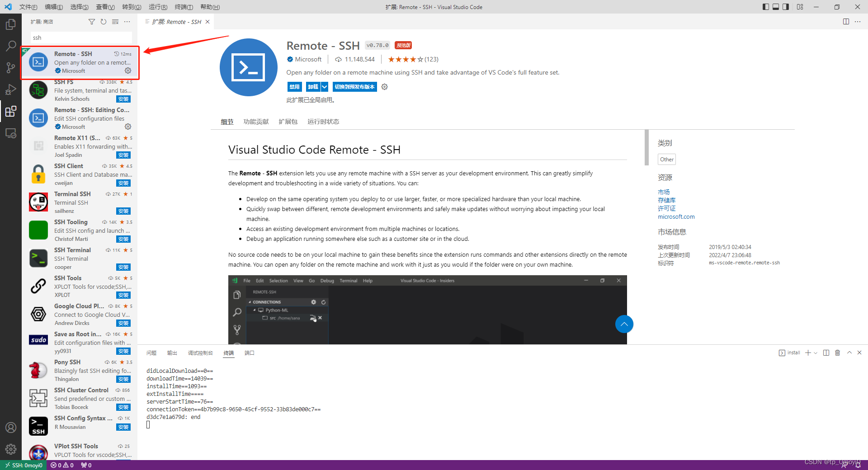Open the more actions menu in Extensions sidebar
868x470 pixels.
pyautogui.click(x=127, y=21)
